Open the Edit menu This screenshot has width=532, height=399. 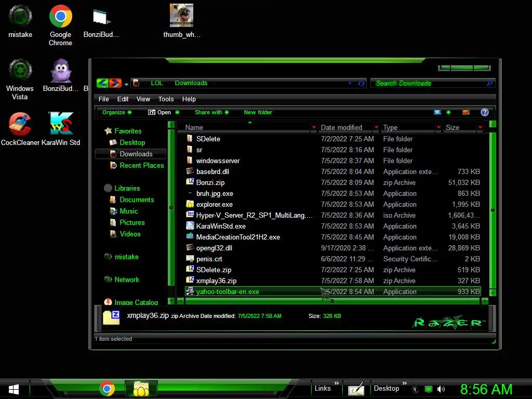(x=123, y=99)
